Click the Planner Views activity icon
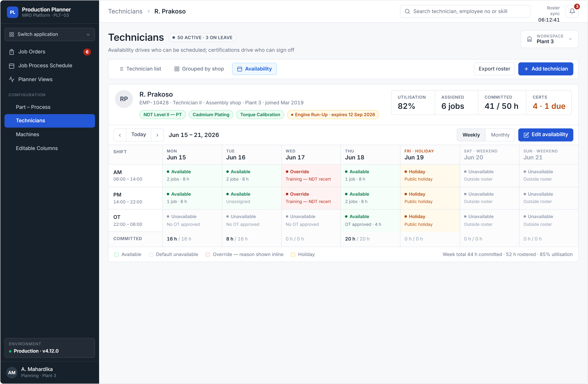This screenshot has height=384, width=588. click(x=12, y=79)
